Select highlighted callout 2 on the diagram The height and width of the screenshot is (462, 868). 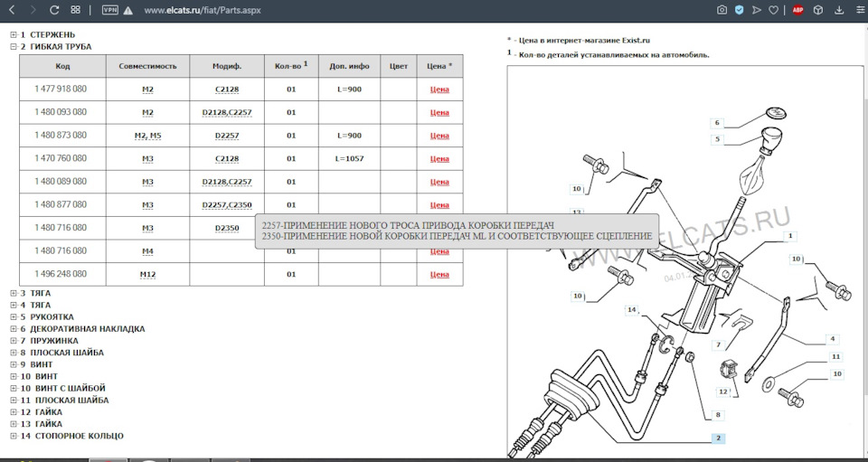pos(719,438)
